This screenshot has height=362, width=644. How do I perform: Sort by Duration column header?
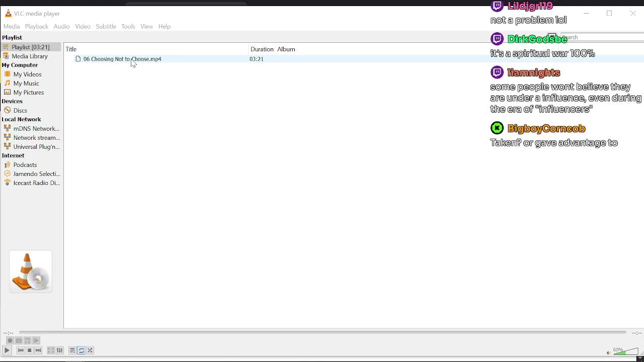pyautogui.click(x=262, y=49)
